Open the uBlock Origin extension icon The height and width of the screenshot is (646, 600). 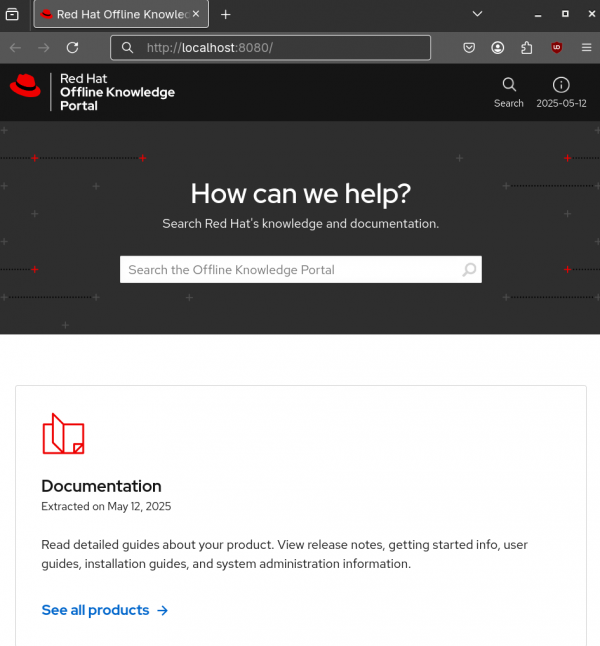tap(557, 48)
